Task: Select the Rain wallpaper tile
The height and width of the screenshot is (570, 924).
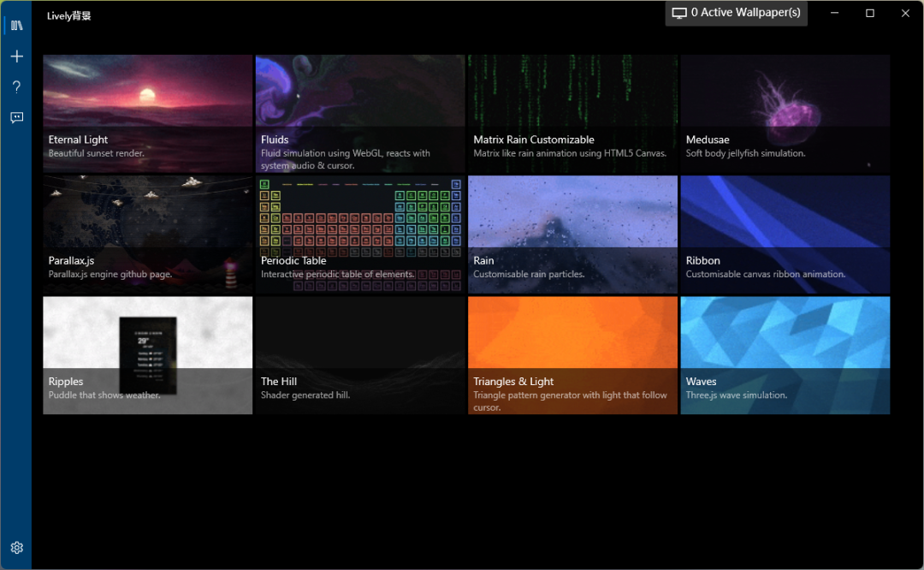Action: pos(572,235)
